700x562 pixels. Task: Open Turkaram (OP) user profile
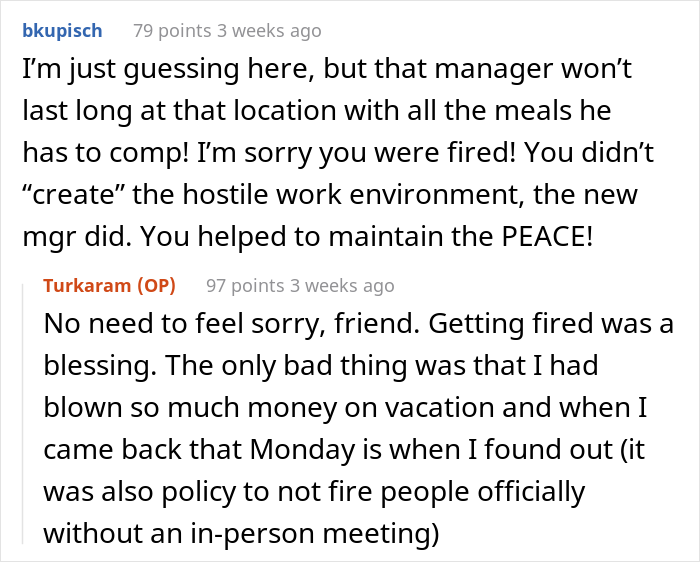click(109, 285)
